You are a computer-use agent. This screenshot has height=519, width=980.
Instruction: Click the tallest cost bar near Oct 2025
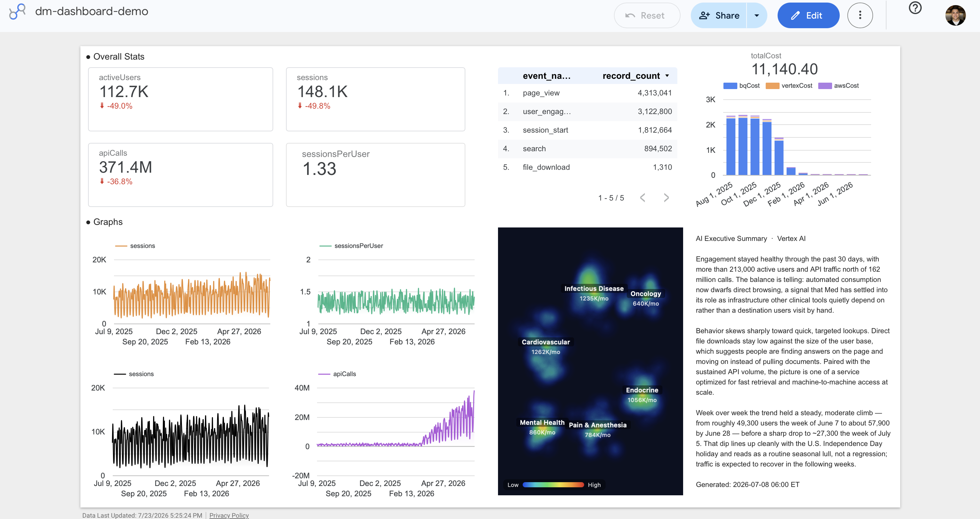click(x=743, y=145)
